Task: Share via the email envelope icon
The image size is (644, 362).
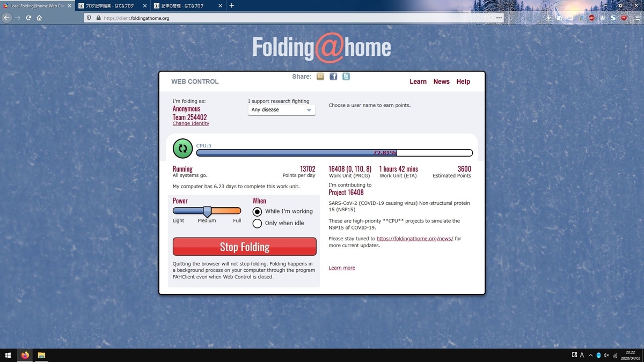Action: pos(320,77)
